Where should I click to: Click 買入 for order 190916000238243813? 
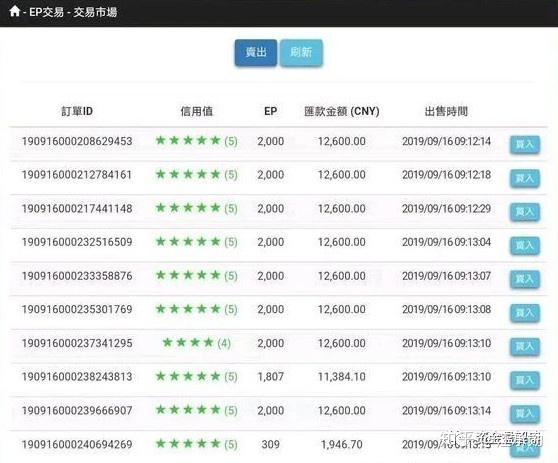click(x=525, y=380)
